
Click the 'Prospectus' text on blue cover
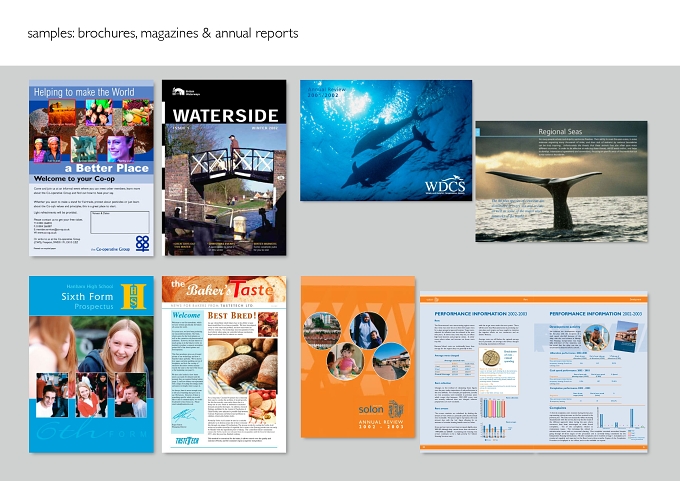point(94,307)
